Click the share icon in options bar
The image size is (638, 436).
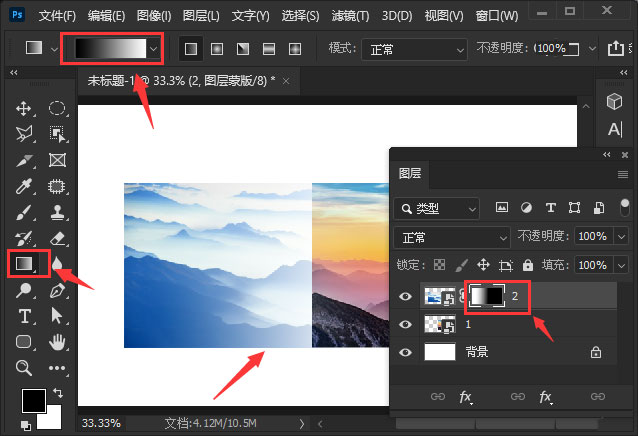616,48
